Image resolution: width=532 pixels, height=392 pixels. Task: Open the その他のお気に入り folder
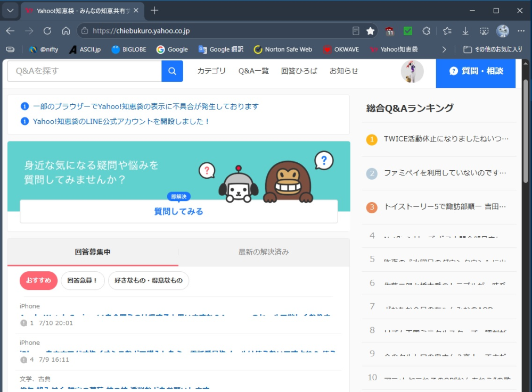point(493,49)
